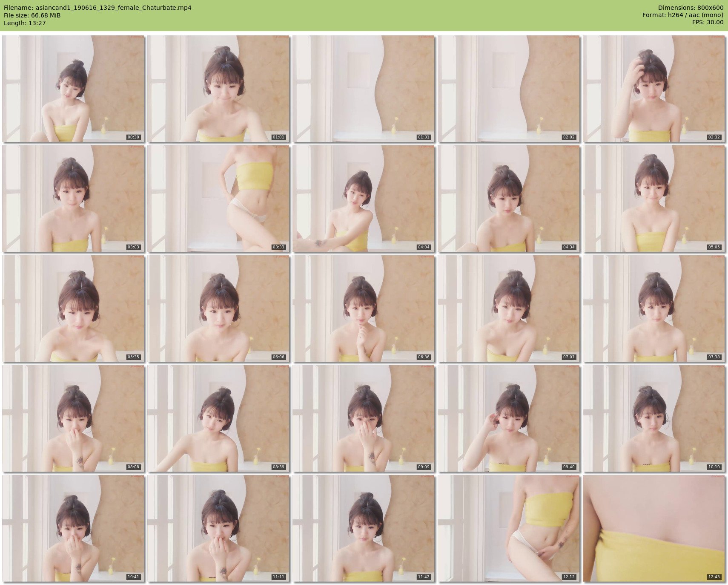Click the Length 13:27 text
Viewport: 728px width, 585px height.
pos(25,23)
